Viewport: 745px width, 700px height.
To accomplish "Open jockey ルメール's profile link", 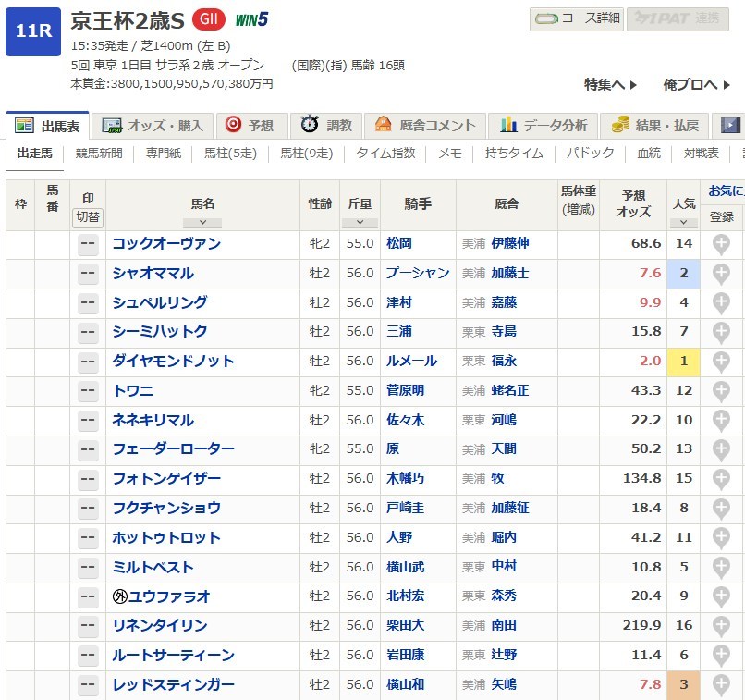I will pyautogui.click(x=411, y=362).
